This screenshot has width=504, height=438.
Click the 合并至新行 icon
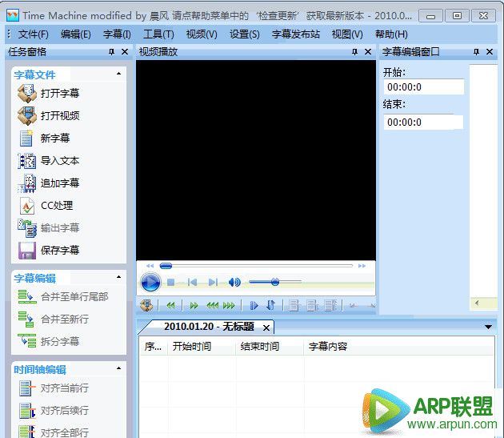[26, 319]
